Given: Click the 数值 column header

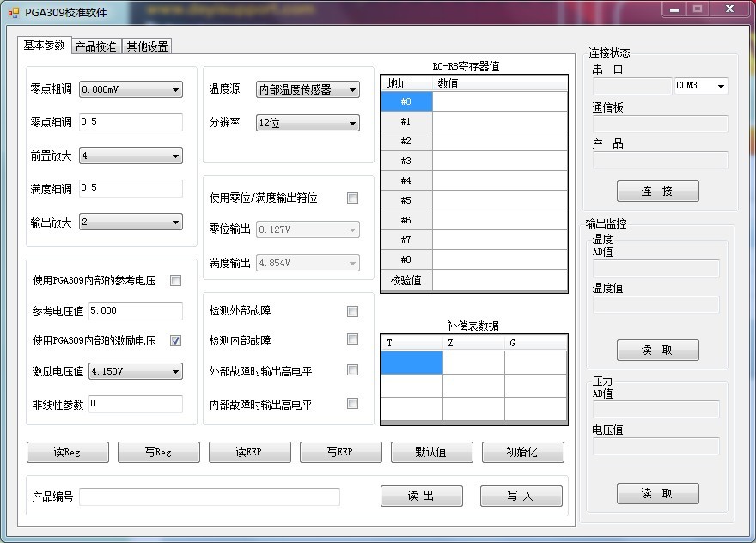Looking at the screenshot, I should tap(500, 83).
